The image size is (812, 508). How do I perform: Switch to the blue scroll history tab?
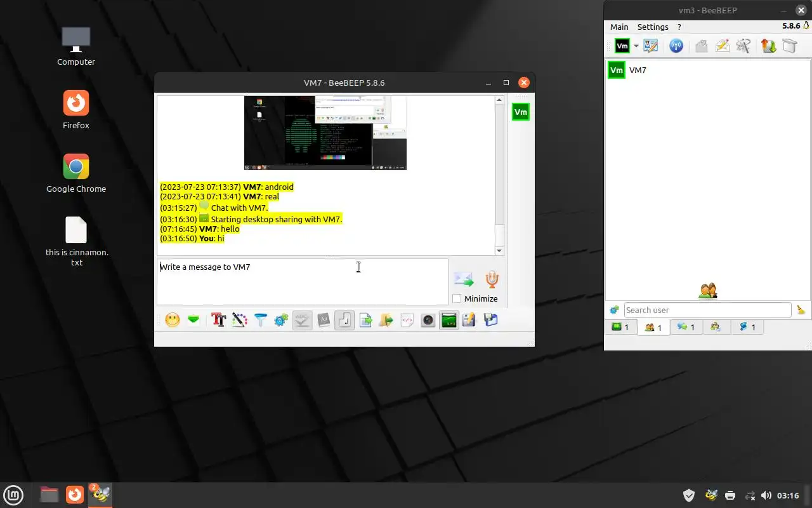(x=747, y=327)
